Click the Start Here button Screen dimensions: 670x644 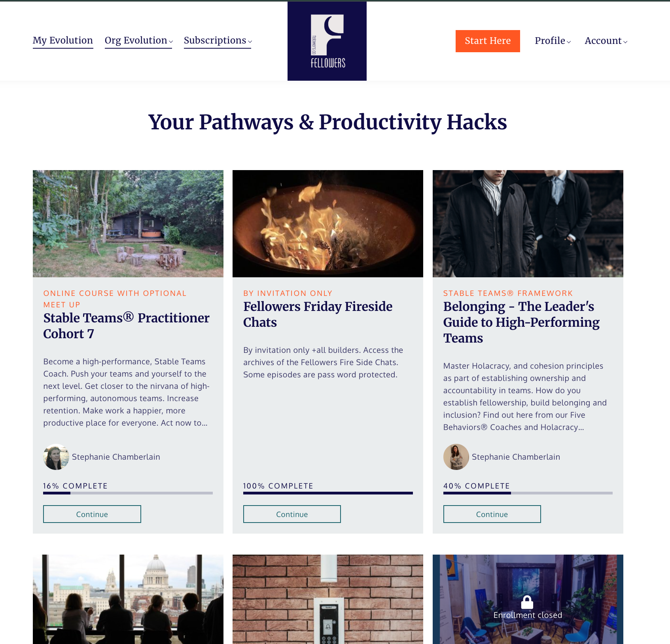coord(488,41)
